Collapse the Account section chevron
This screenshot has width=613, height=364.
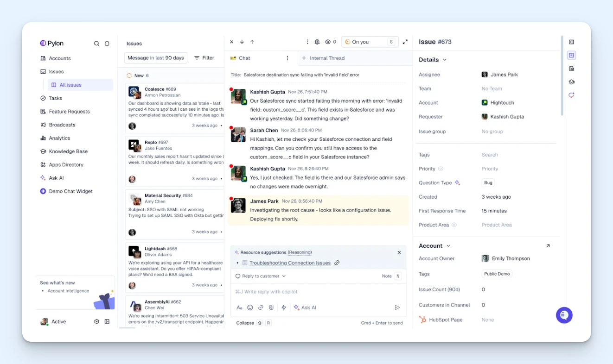pos(448,246)
